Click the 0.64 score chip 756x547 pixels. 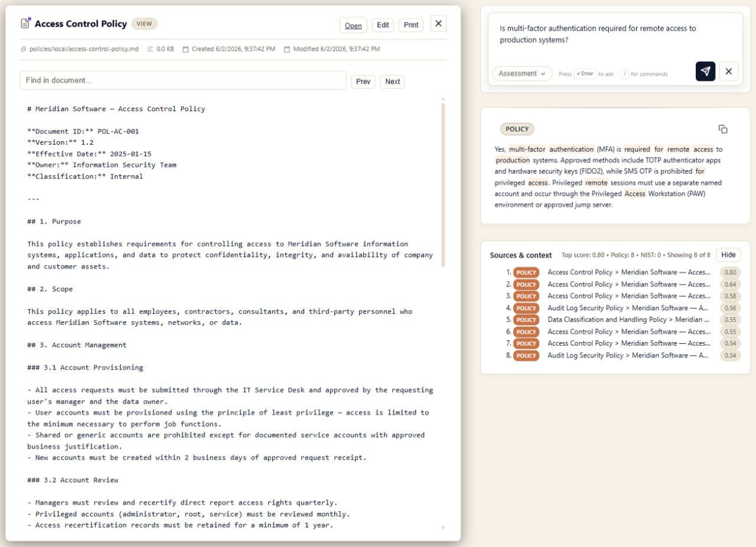730,284
